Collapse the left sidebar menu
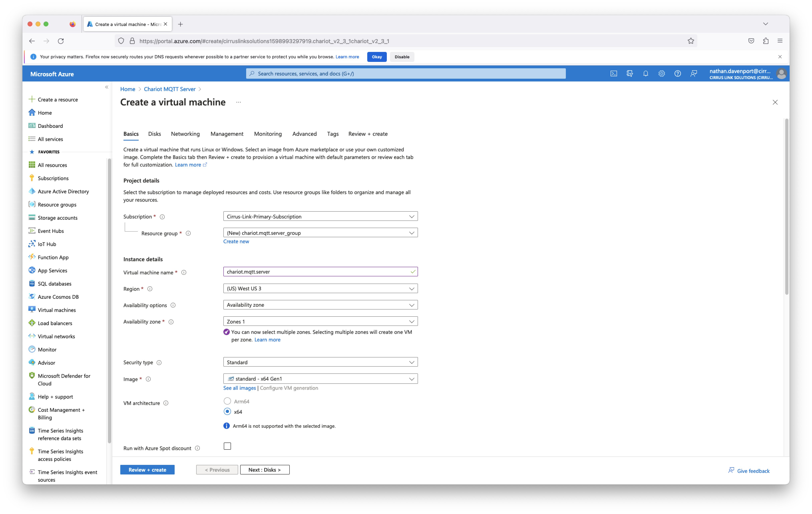This screenshot has height=514, width=812. click(x=106, y=87)
